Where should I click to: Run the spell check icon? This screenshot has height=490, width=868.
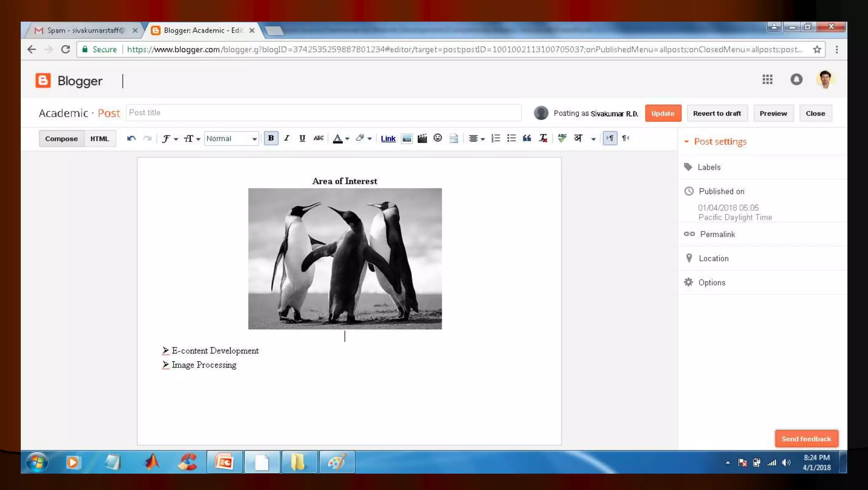coord(562,138)
